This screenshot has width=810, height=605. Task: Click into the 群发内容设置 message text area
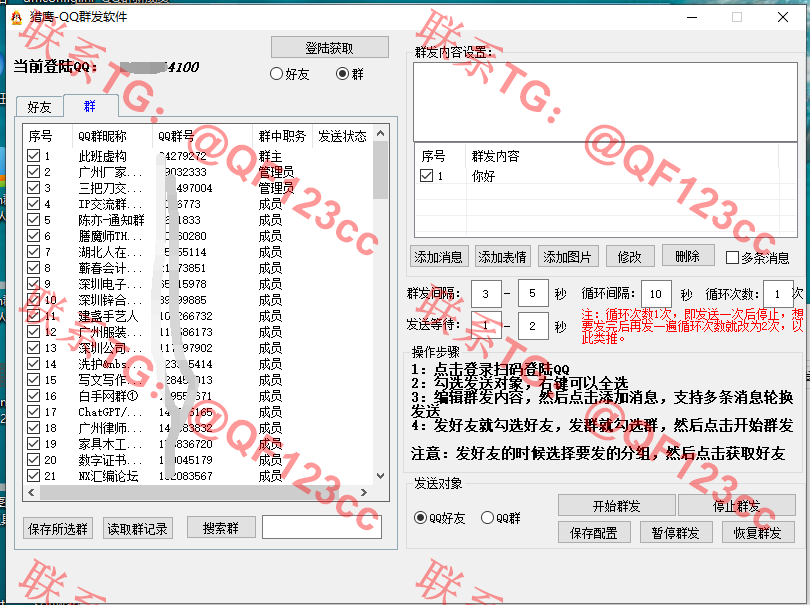pos(605,102)
